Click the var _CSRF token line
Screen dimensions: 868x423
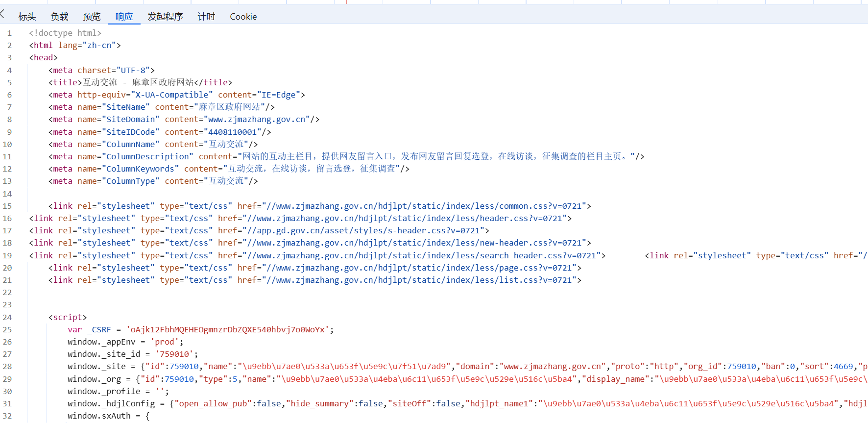tap(201, 329)
